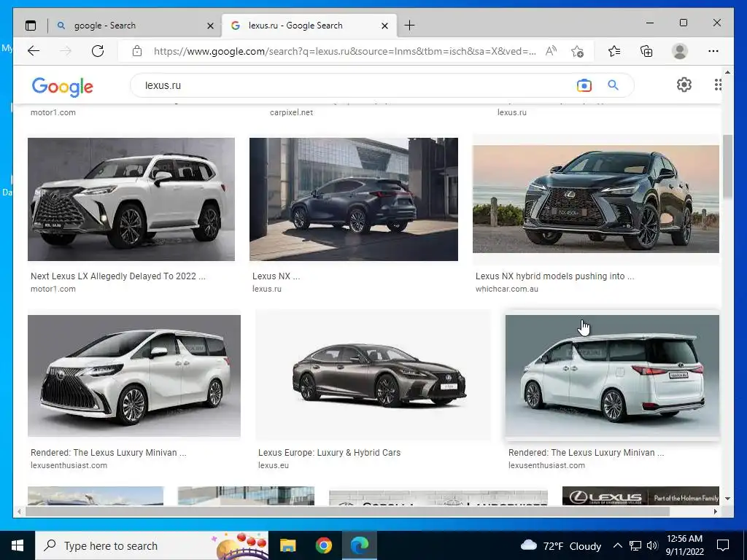The height and width of the screenshot is (560, 747).
Task: Click the Microsoft Edge taskbar icon
Action: [x=360, y=545]
